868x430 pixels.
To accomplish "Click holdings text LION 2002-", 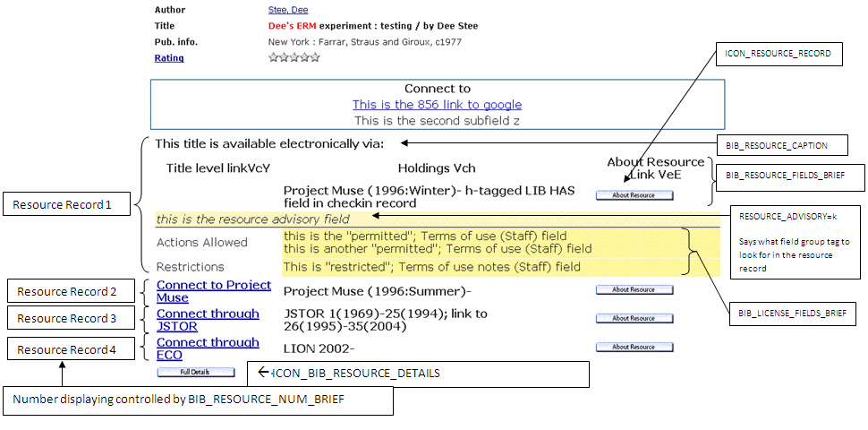I will coord(319,348).
